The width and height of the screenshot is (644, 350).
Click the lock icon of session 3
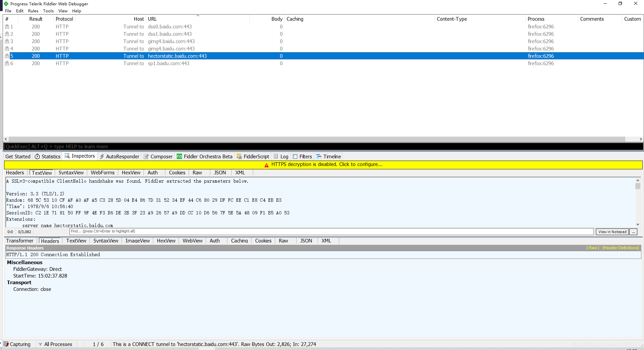pyautogui.click(x=7, y=41)
